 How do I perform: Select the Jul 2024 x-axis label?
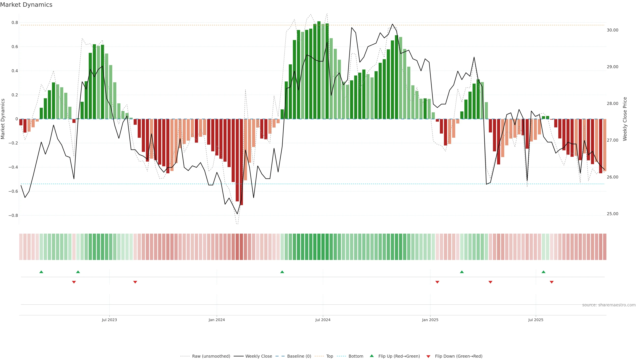[323, 320]
